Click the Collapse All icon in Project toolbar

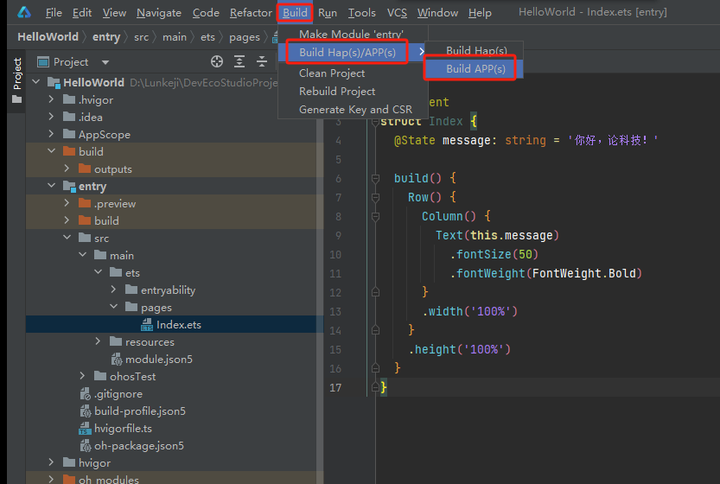tap(262, 62)
